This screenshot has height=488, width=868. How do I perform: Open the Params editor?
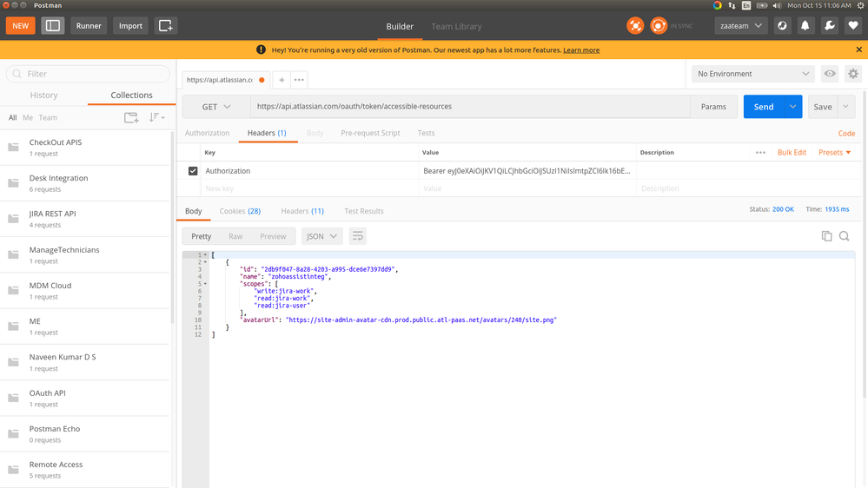(x=713, y=107)
